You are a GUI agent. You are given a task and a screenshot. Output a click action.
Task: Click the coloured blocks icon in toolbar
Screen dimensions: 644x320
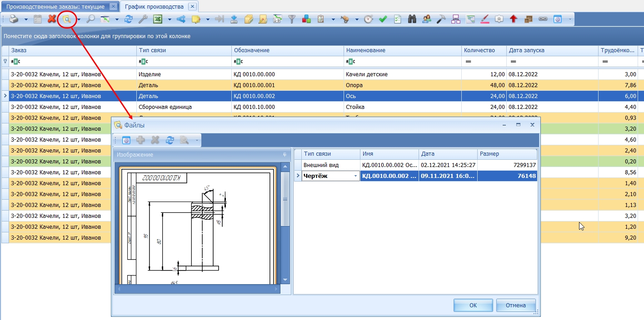pos(306,19)
